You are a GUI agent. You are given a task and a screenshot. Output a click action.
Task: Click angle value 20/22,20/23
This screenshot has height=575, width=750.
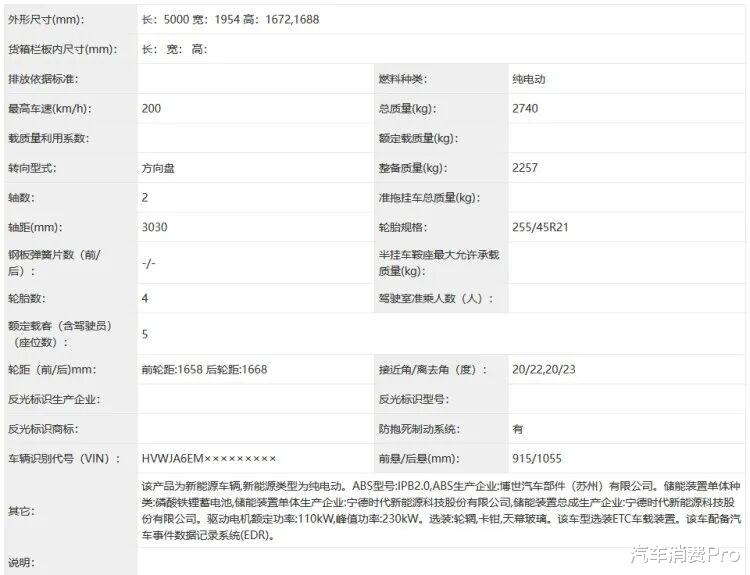(x=543, y=369)
